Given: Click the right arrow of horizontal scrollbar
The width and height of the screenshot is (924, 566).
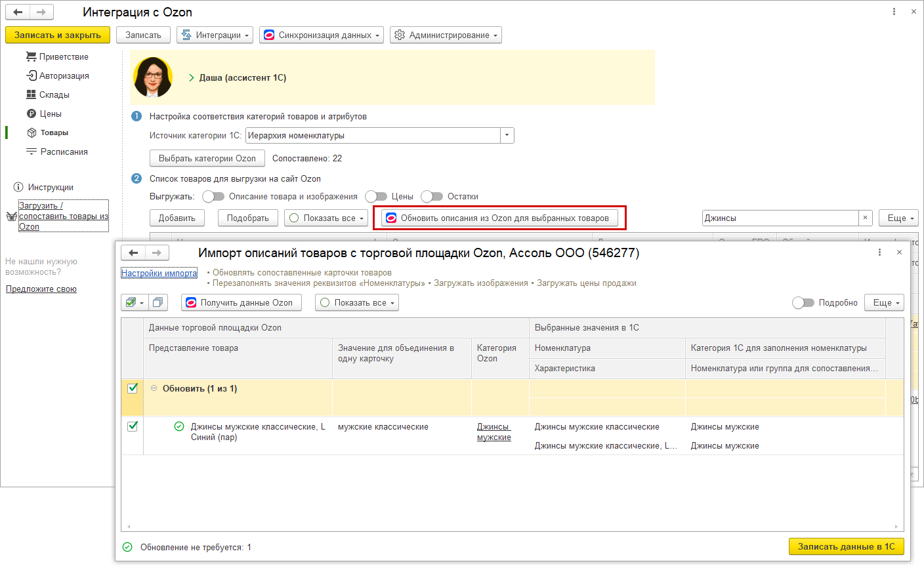Looking at the screenshot, I should click(896, 527).
